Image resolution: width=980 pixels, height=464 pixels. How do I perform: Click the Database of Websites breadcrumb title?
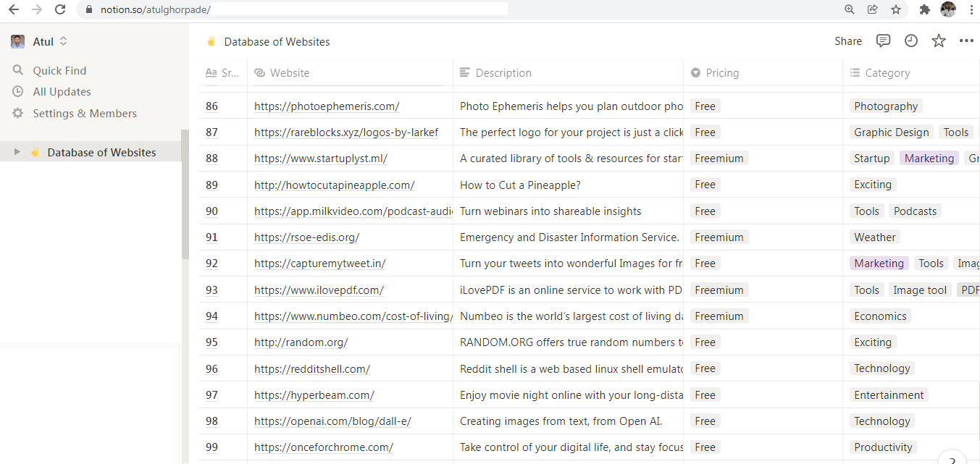pyautogui.click(x=277, y=41)
